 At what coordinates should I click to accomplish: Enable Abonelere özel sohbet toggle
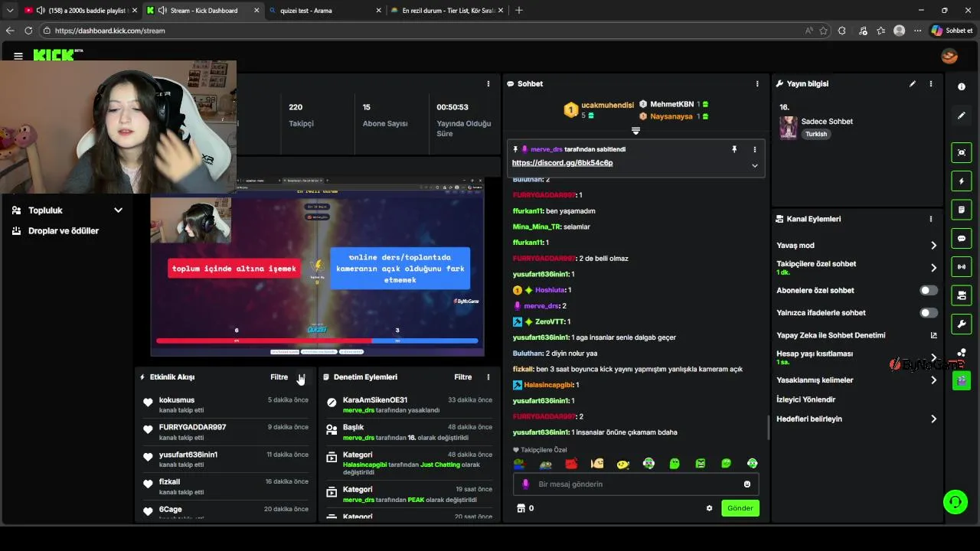coord(928,291)
